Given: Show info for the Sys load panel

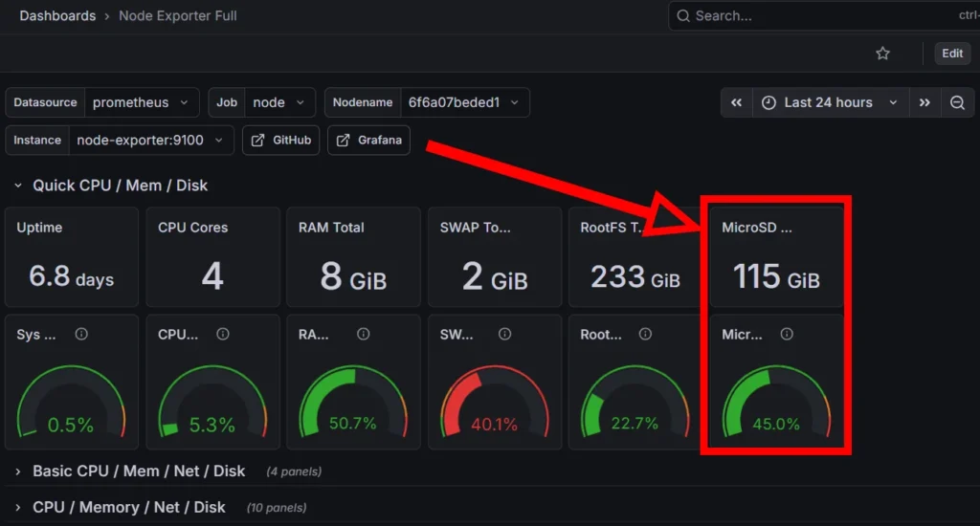Looking at the screenshot, I should (81, 334).
